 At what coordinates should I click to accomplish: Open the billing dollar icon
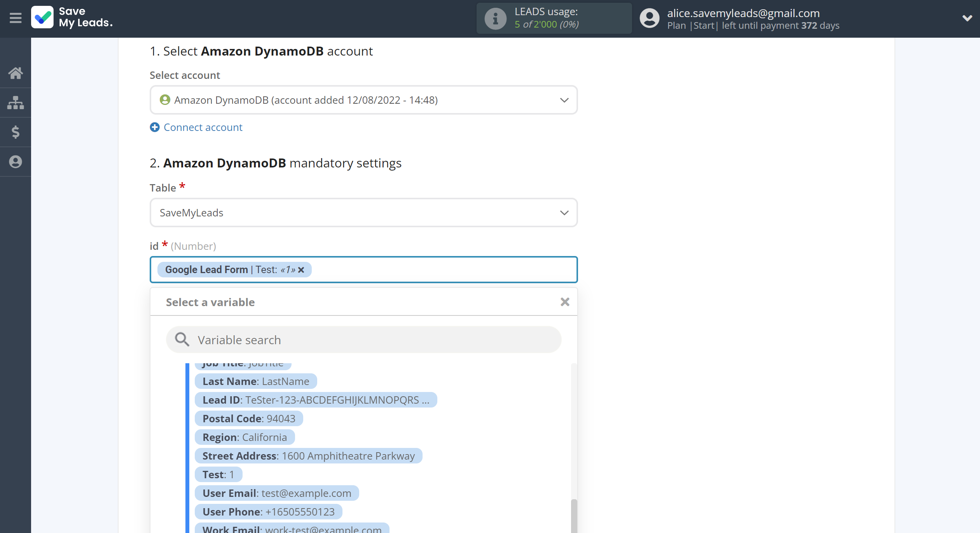coord(16,132)
